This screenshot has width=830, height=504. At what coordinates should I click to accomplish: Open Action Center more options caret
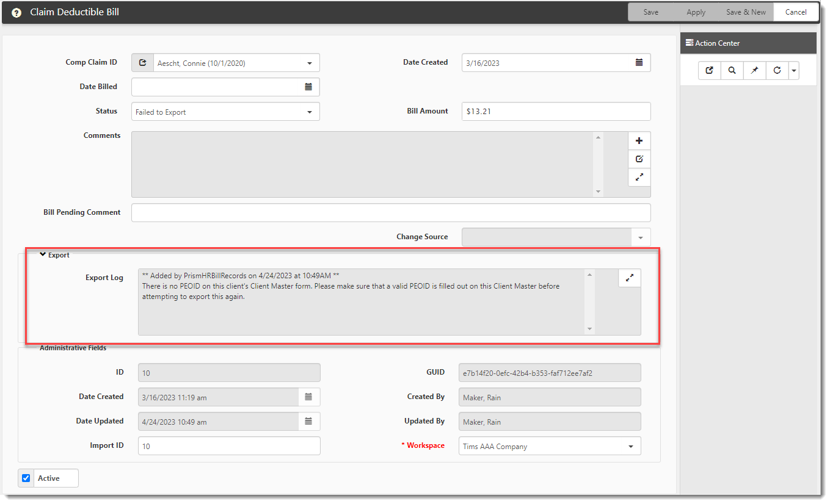pyautogui.click(x=793, y=71)
